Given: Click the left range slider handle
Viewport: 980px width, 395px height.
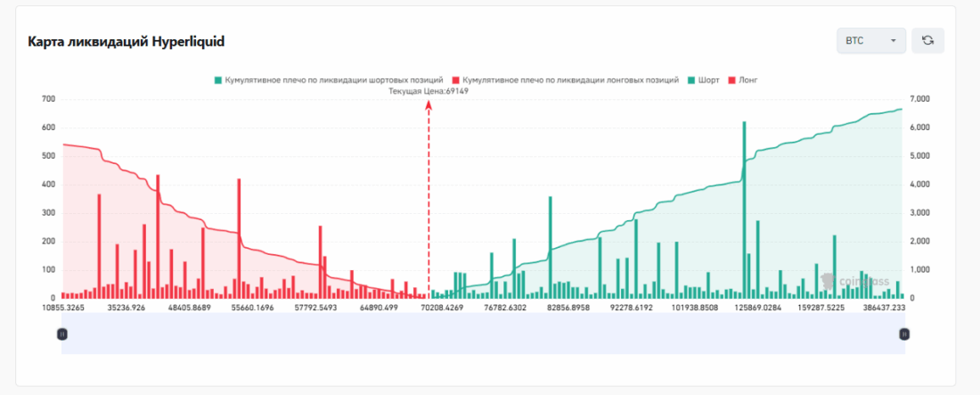Looking at the screenshot, I should click(61, 334).
